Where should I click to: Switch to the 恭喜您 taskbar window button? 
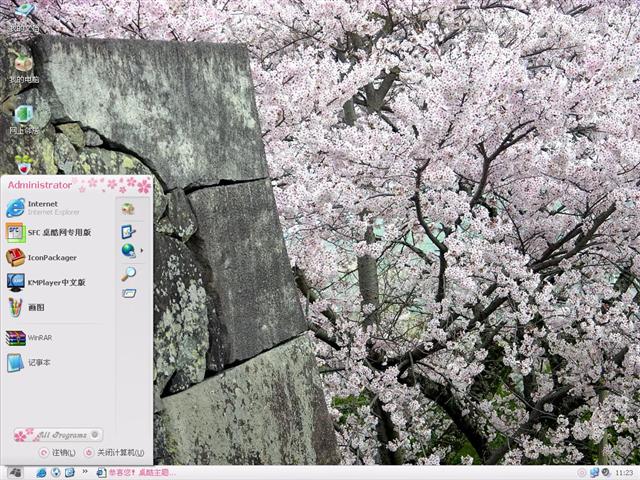136,473
